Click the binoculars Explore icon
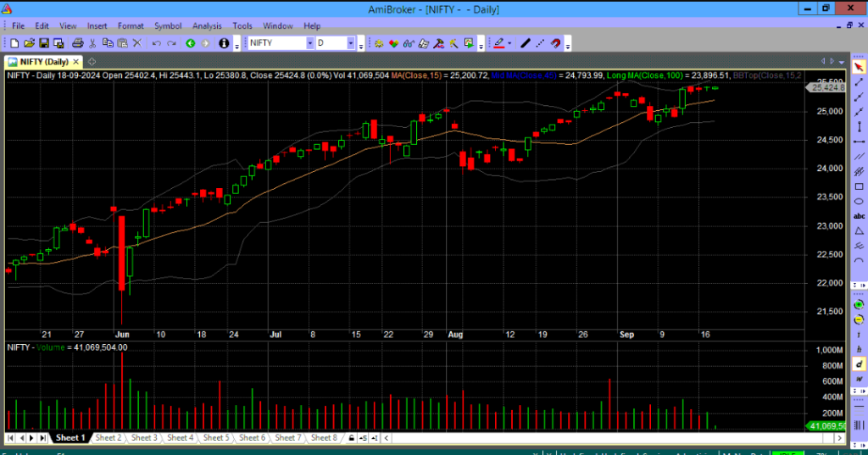The height and width of the screenshot is (455, 868). 409,43
